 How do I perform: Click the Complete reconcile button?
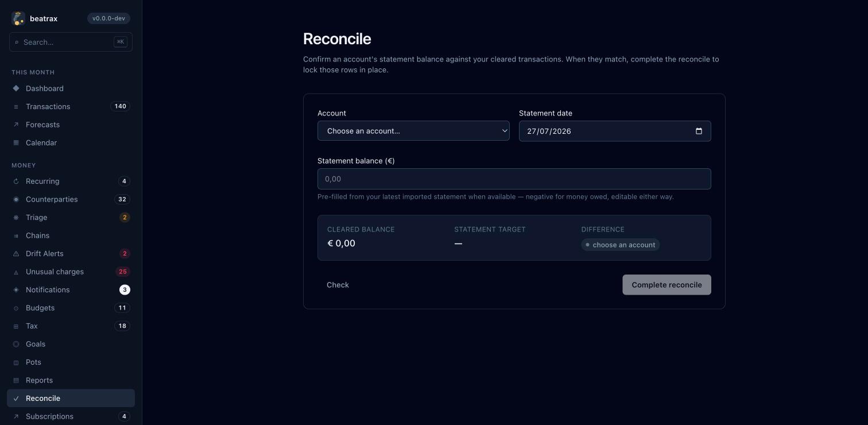(666, 285)
